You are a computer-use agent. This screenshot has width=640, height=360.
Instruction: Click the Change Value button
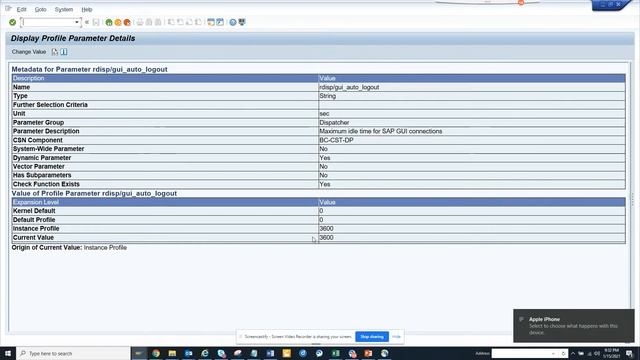click(29, 52)
